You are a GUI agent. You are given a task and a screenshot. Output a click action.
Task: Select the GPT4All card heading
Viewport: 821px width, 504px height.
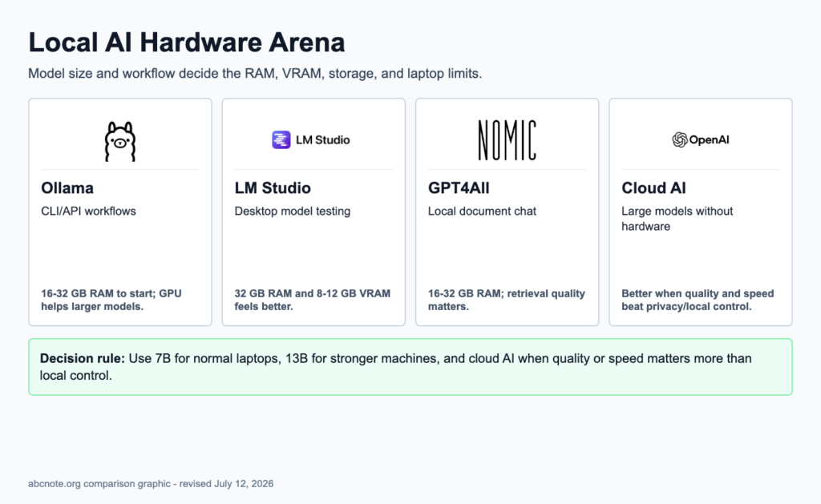[459, 187]
